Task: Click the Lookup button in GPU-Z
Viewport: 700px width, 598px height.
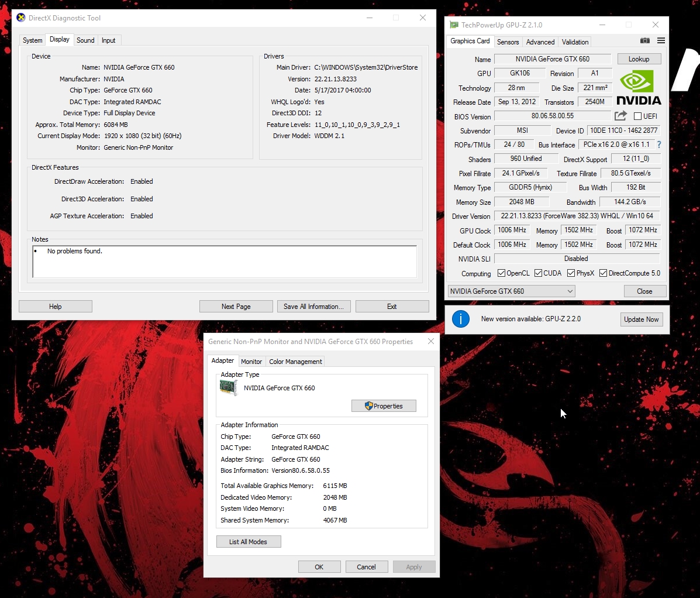Action: 639,59
